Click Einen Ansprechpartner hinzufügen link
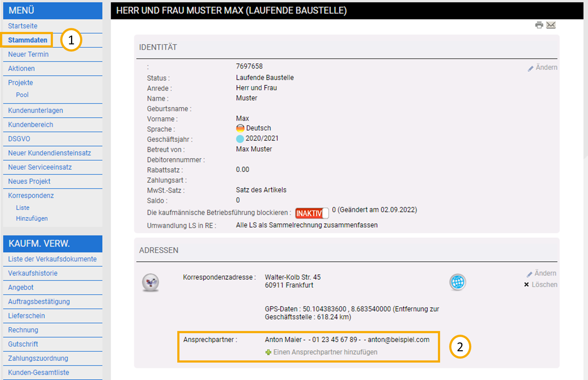Viewport: 588px width, 380px height. [325, 352]
